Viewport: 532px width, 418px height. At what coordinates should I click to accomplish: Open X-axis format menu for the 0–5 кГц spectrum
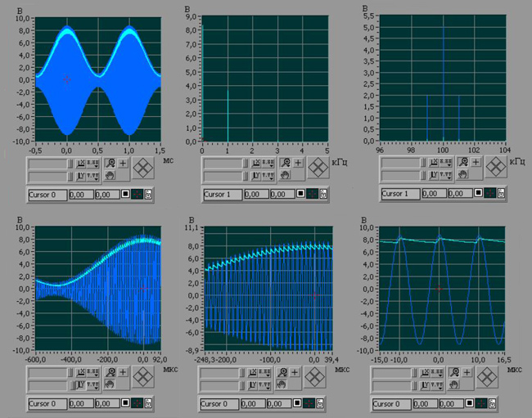(x=268, y=164)
